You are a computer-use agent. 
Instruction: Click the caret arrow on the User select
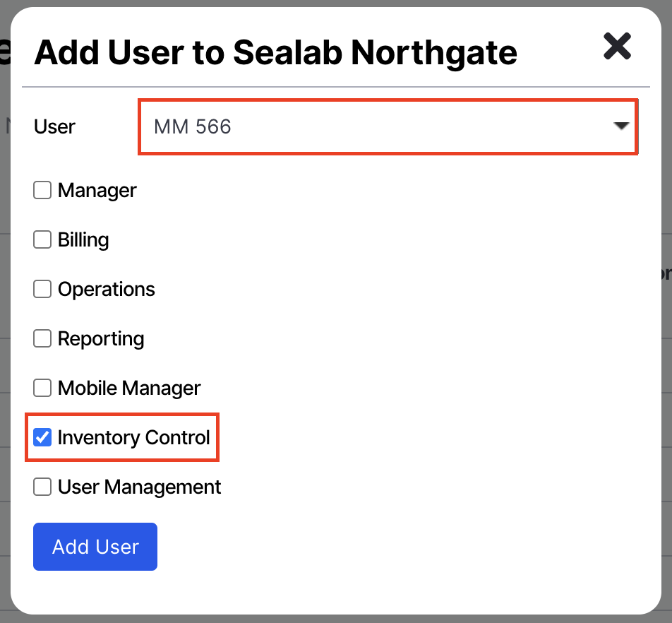coord(621,126)
